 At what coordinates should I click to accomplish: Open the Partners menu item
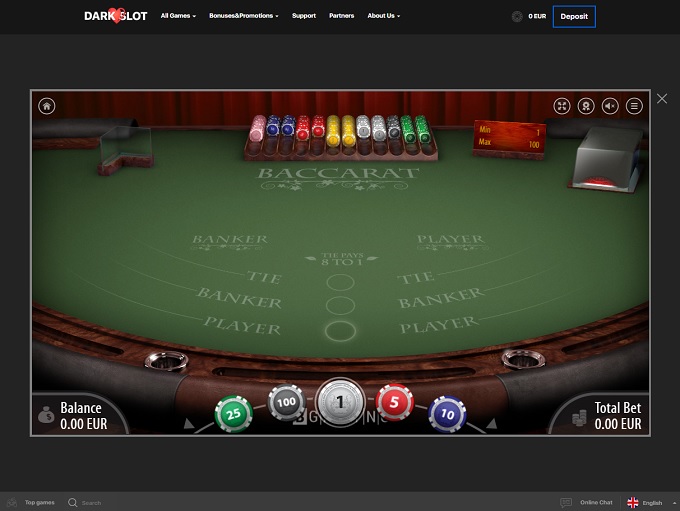tap(341, 16)
